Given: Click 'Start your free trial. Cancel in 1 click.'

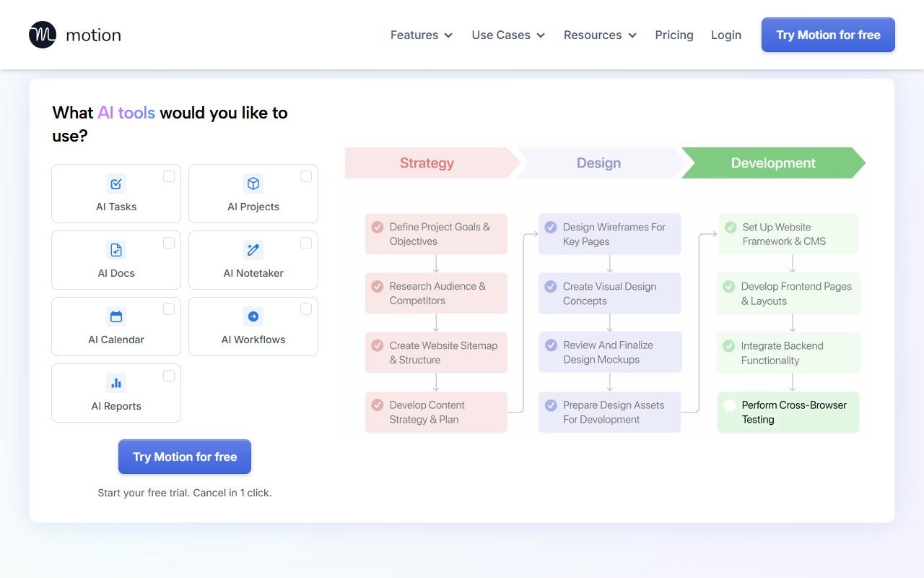Looking at the screenshot, I should click(185, 493).
